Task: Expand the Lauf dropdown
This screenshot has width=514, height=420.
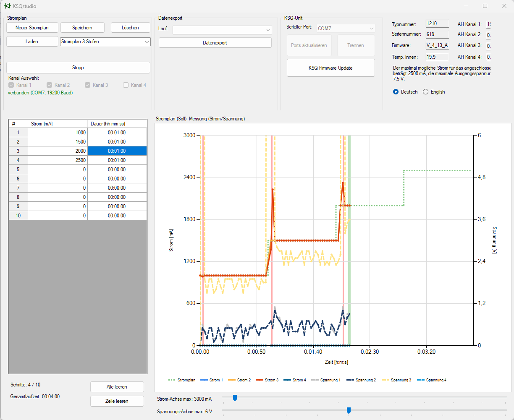Action: 223,30
